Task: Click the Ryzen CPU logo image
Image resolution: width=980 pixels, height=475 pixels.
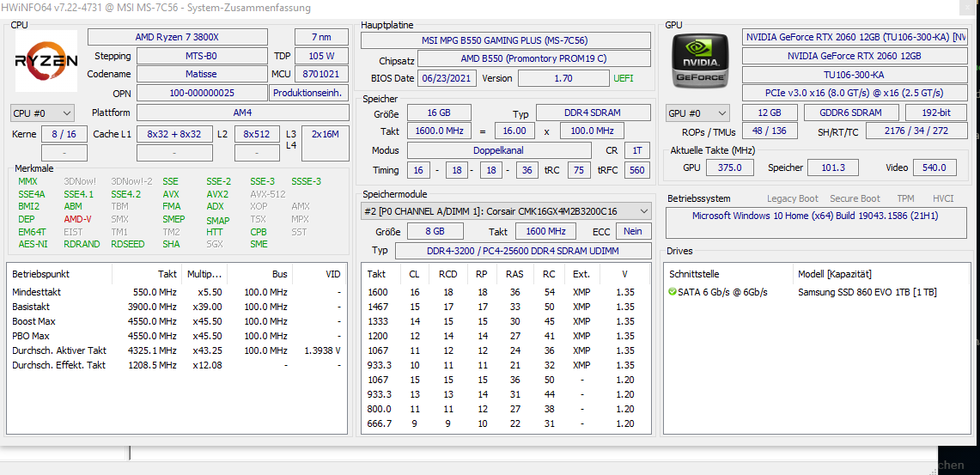Action: [x=46, y=61]
